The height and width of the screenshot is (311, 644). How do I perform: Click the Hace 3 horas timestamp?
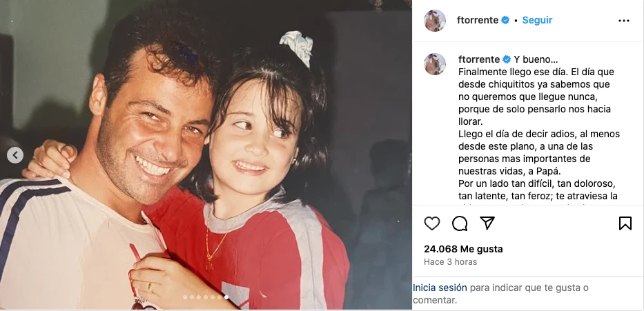pyautogui.click(x=450, y=262)
